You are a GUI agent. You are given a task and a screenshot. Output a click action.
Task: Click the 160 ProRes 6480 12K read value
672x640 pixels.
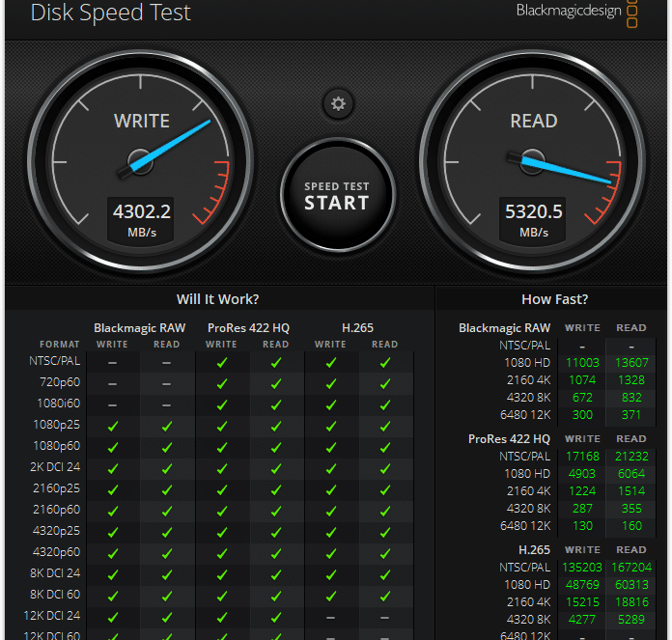631,526
